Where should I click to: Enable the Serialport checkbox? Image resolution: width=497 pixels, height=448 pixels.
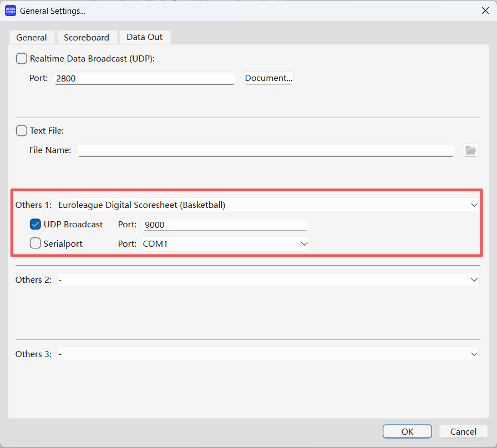click(35, 243)
